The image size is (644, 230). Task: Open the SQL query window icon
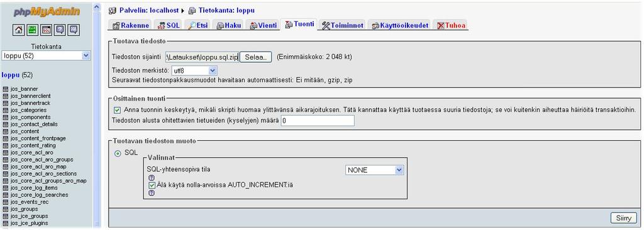[x=47, y=30]
